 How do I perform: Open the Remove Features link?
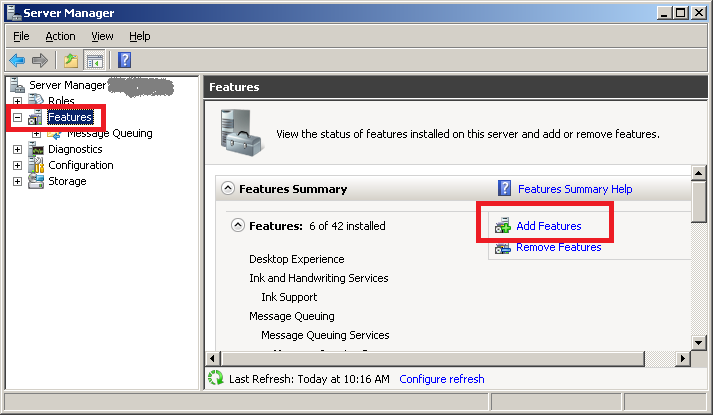(x=558, y=247)
